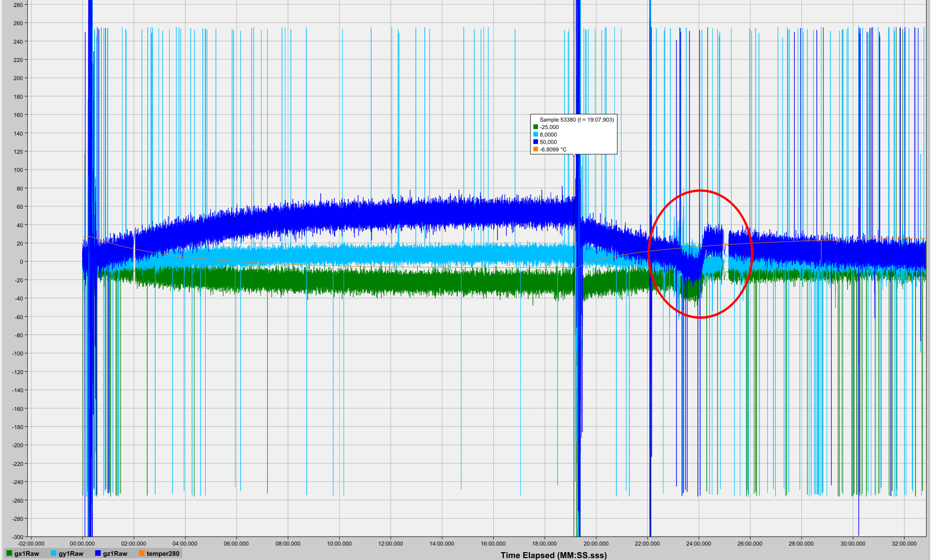Click the center of the red circled region
Viewport: 931px width, 560px height.
pyautogui.click(x=700, y=254)
